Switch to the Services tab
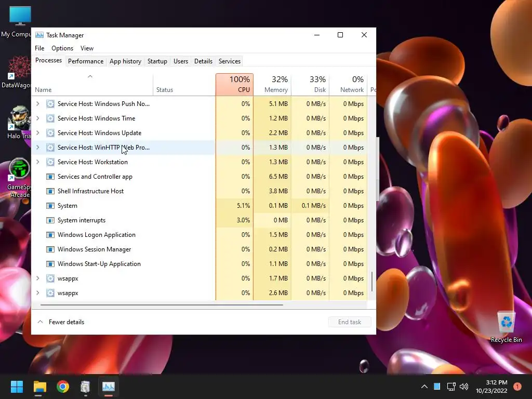Viewport: 532px width, 399px height. point(229,61)
